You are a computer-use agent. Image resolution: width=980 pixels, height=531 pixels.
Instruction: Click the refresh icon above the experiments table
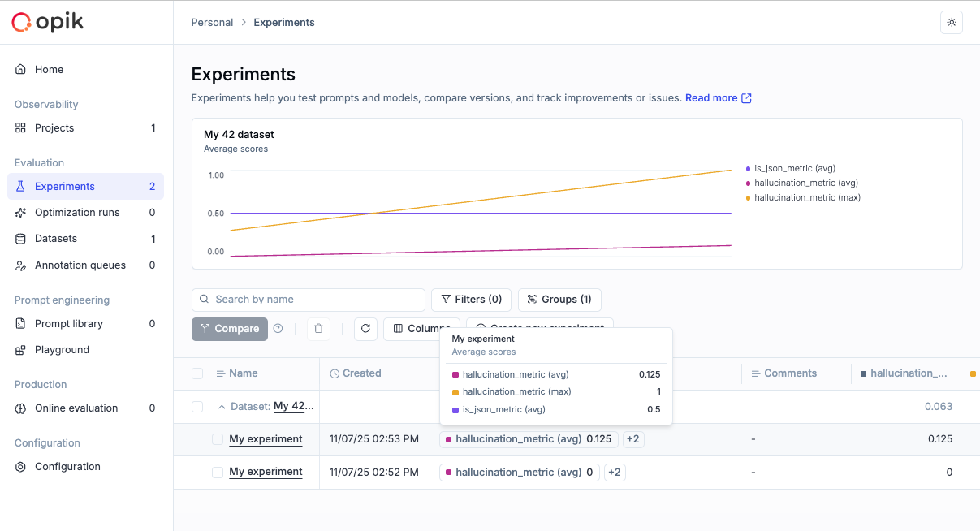[365, 329]
